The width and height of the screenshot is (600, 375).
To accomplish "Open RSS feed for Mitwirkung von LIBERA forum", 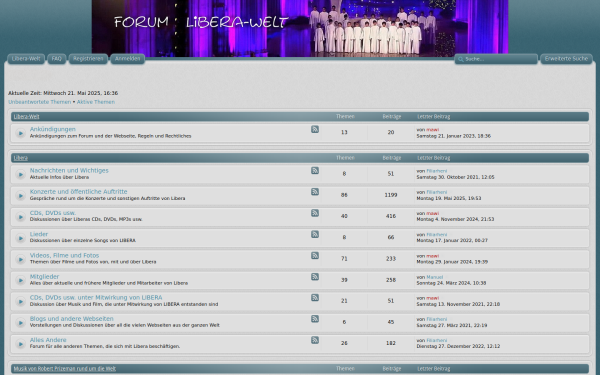I will pyautogui.click(x=315, y=297).
